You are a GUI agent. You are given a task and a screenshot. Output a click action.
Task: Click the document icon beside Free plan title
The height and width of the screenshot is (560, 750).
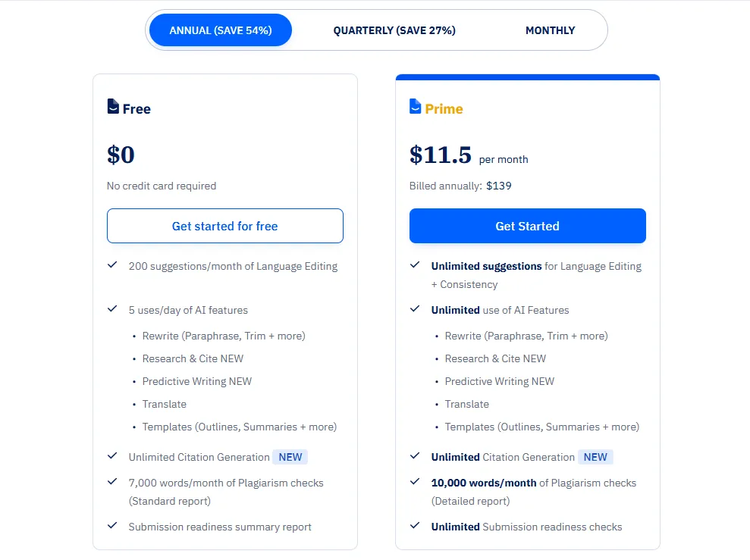tap(112, 107)
